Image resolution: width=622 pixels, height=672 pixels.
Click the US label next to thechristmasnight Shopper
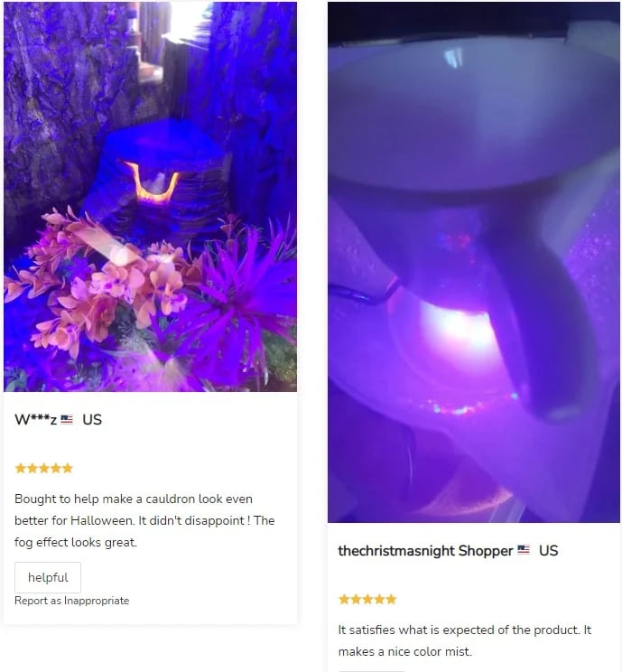pyautogui.click(x=548, y=550)
